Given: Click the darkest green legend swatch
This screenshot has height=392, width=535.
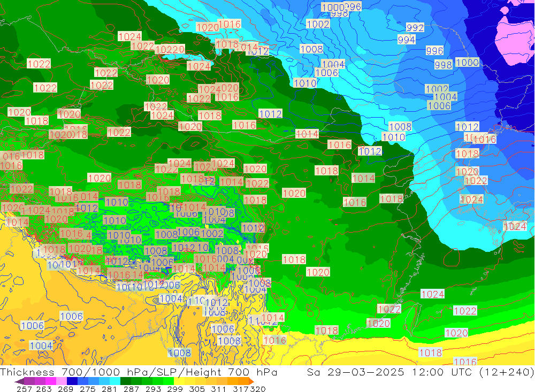Looking at the screenshot, I should [x=126, y=381].
